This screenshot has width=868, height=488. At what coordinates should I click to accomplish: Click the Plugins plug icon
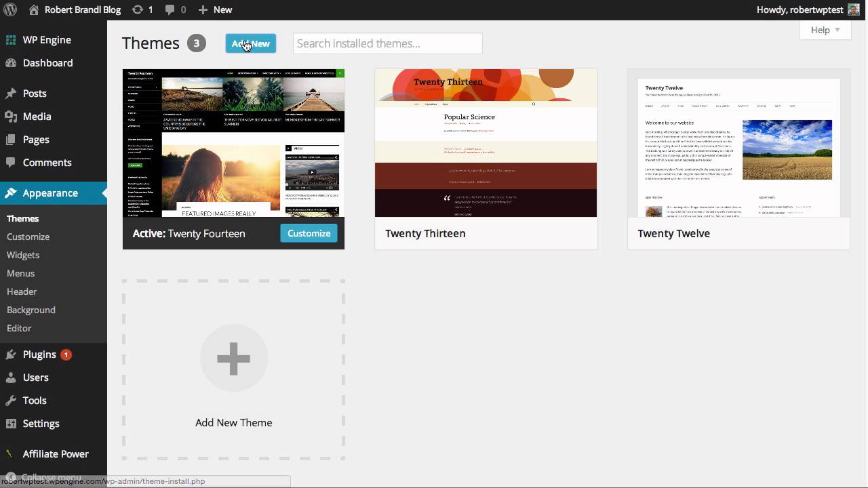[x=11, y=354]
